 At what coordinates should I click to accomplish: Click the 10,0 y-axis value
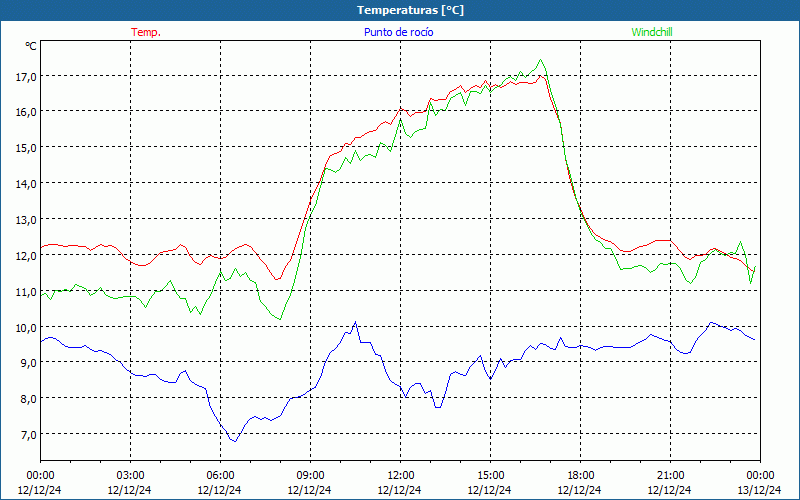26,328
